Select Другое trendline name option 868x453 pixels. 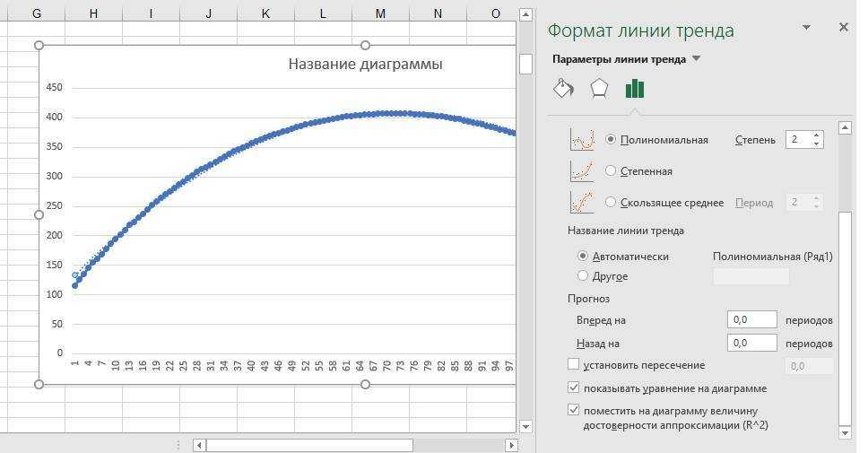tap(582, 275)
